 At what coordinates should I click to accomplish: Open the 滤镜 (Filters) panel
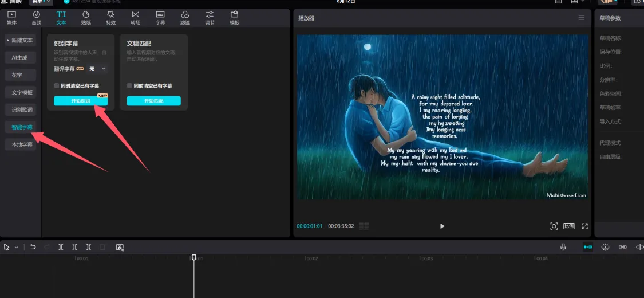click(x=185, y=17)
